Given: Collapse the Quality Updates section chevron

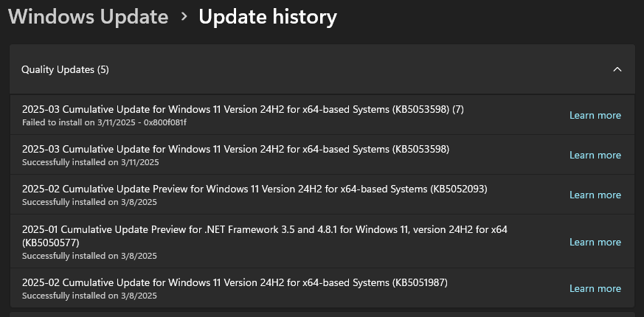Looking at the screenshot, I should (617, 69).
